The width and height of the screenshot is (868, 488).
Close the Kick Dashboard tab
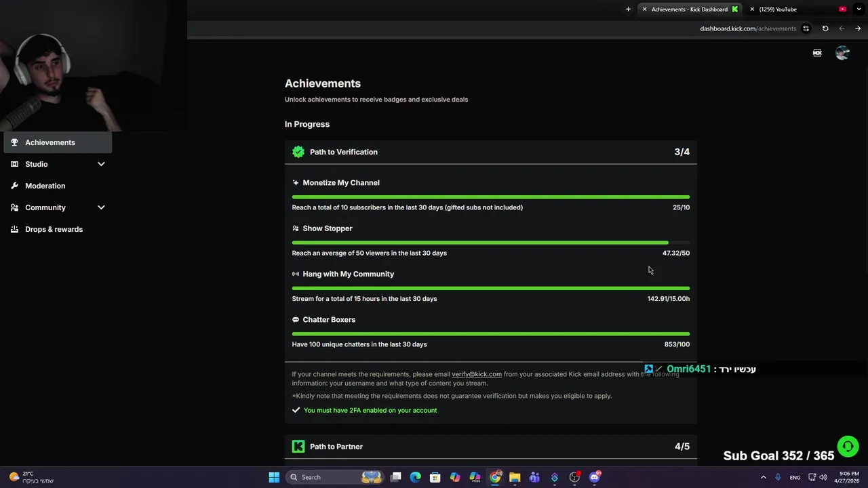644,9
